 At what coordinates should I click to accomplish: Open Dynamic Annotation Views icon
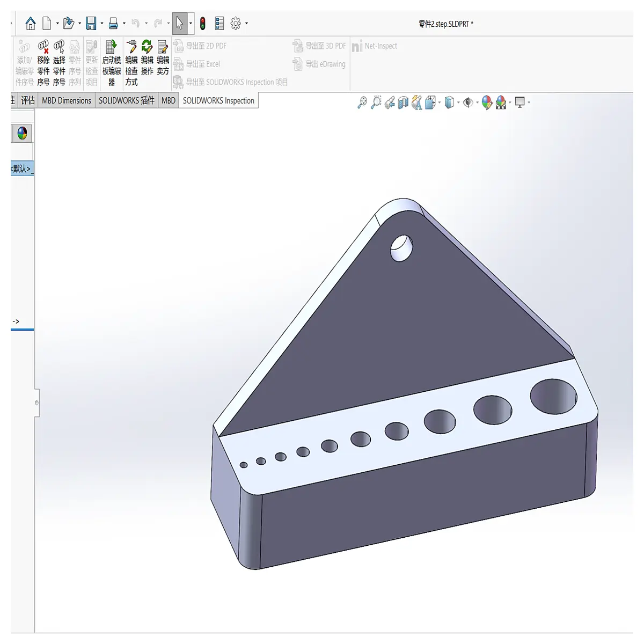417,102
